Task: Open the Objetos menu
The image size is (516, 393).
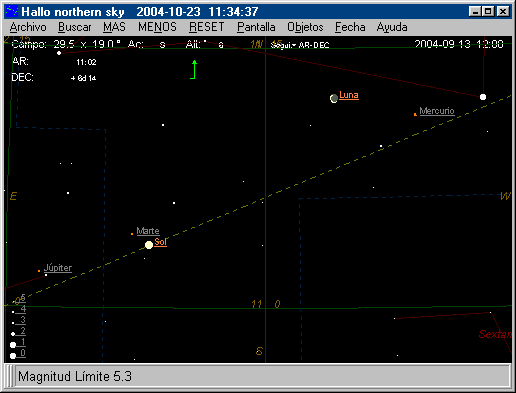Action: tap(305, 27)
